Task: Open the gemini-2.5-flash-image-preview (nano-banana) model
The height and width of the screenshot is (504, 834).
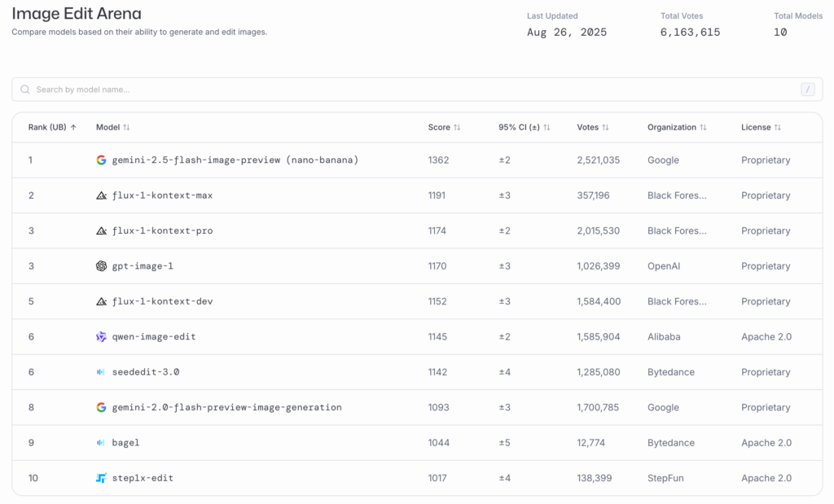Action: 235,160
